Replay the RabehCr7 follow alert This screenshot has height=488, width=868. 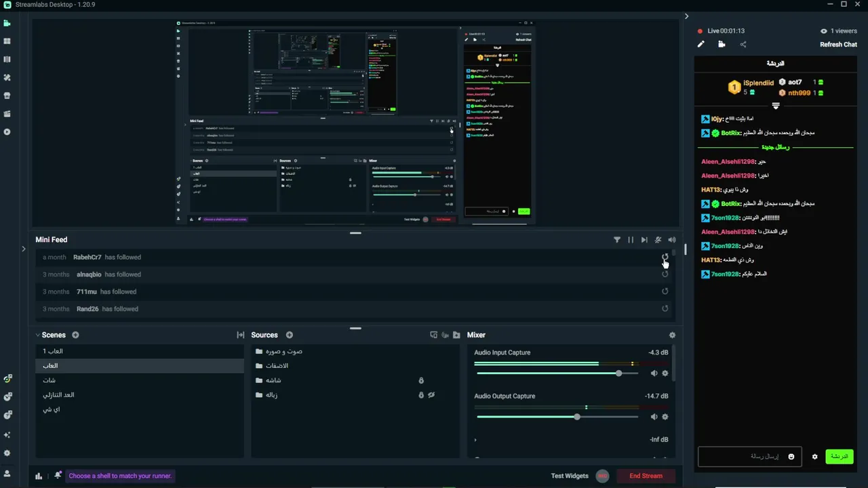(x=665, y=257)
